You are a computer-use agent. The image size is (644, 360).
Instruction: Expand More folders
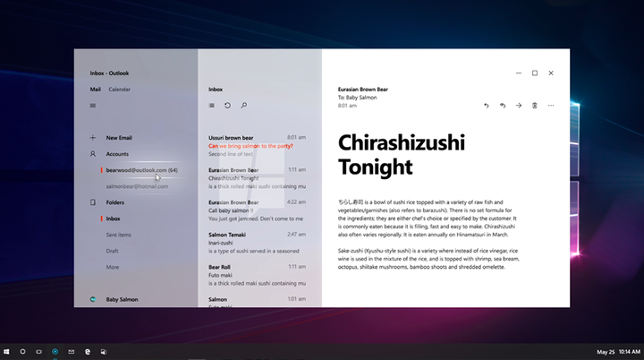(113, 267)
